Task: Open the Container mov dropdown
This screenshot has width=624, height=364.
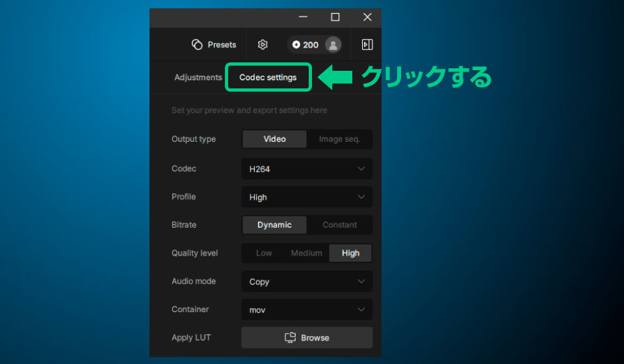Action: [307, 310]
